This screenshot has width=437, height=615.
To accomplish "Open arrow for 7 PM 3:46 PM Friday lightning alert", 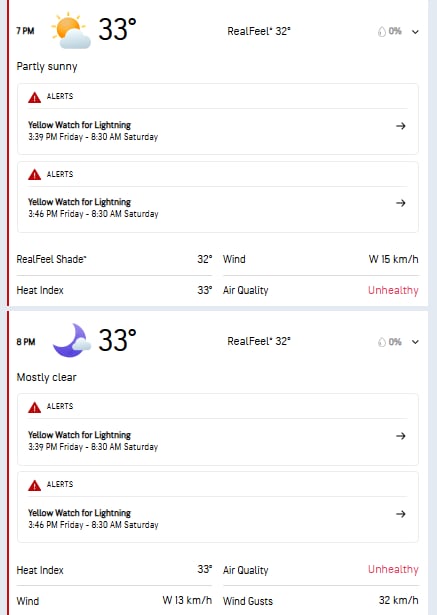I will tap(401, 203).
